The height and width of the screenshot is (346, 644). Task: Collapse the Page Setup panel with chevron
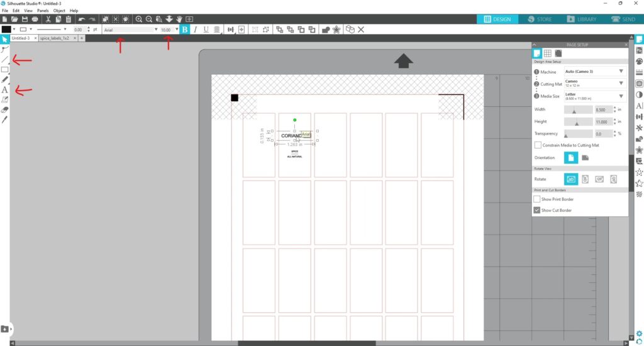(x=535, y=45)
